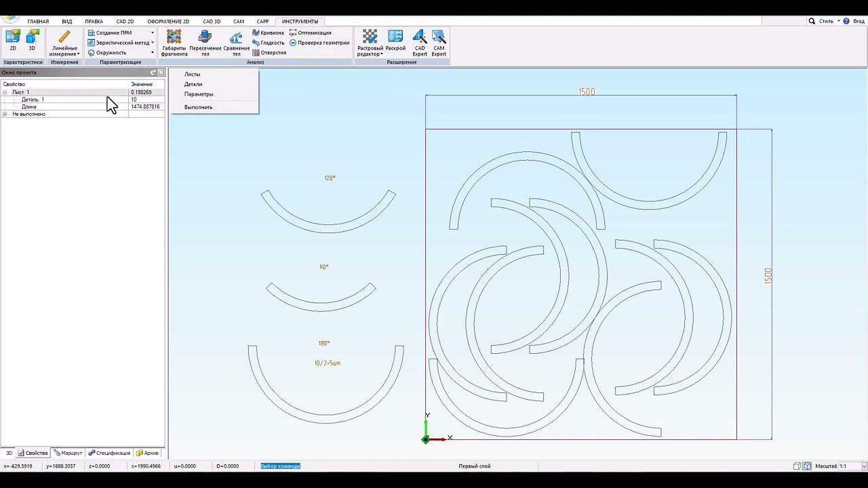Expand the Создание ПРМ dropdown arrow
Viewport: 868px width, 488px height.
coord(152,33)
